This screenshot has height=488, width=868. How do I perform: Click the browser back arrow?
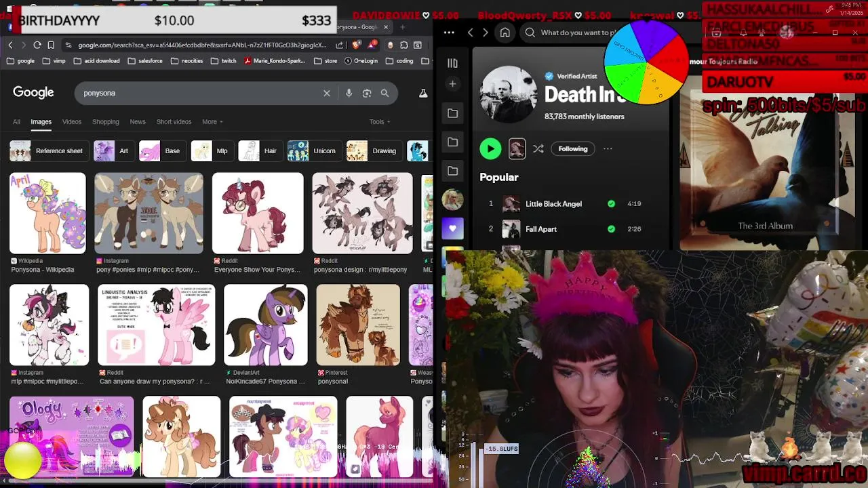coord(10,45)
